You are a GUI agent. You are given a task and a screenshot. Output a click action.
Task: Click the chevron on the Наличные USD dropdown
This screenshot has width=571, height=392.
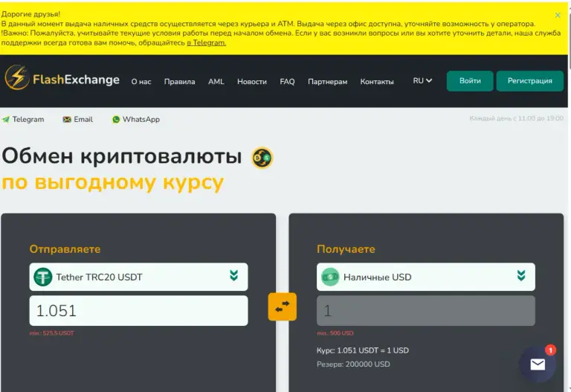pos(521,275)
